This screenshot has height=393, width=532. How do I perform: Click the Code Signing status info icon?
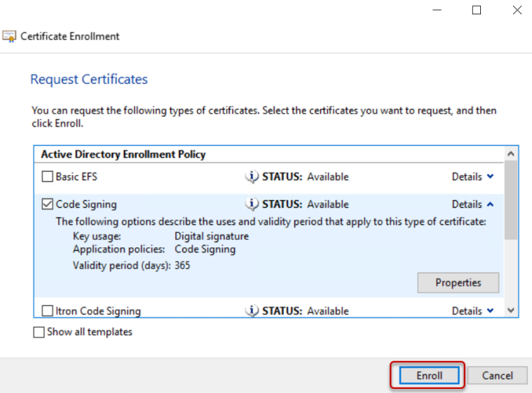click(252, 204)
